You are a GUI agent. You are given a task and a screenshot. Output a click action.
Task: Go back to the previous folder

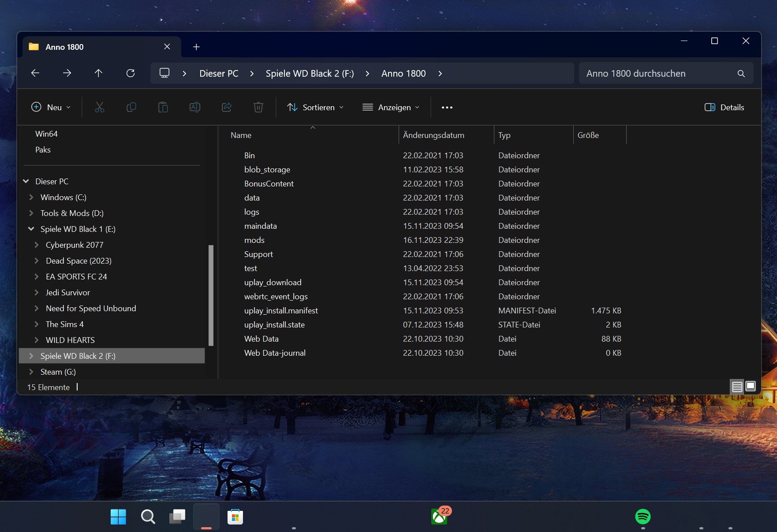pyautogui.click(x=35, y=73)
